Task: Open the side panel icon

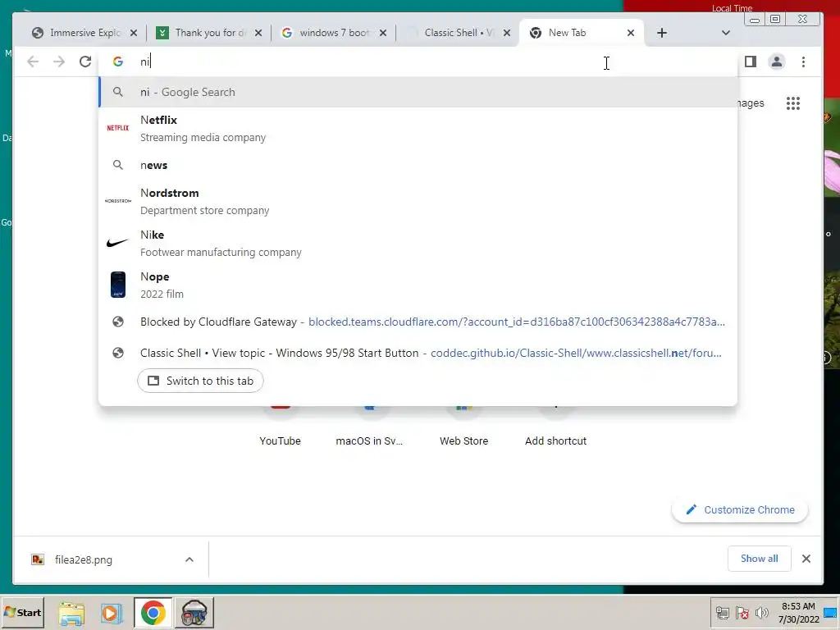Action: [x=751, y=62]
